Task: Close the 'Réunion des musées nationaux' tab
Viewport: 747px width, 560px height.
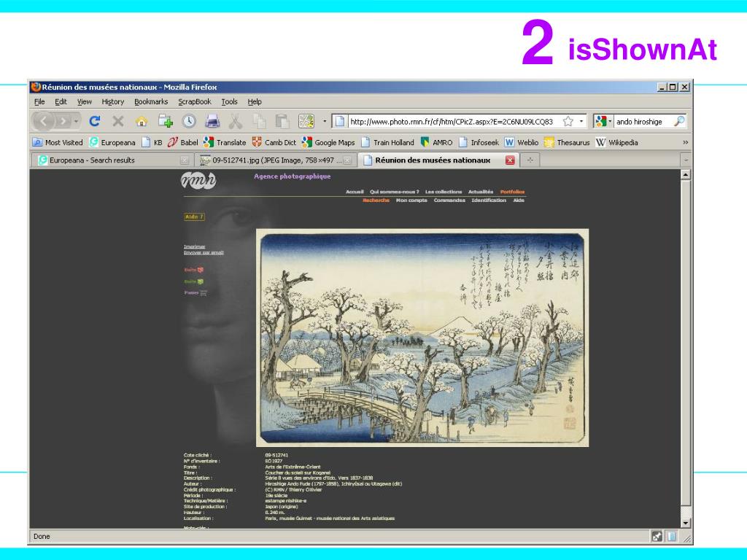Action: [510, 160]
